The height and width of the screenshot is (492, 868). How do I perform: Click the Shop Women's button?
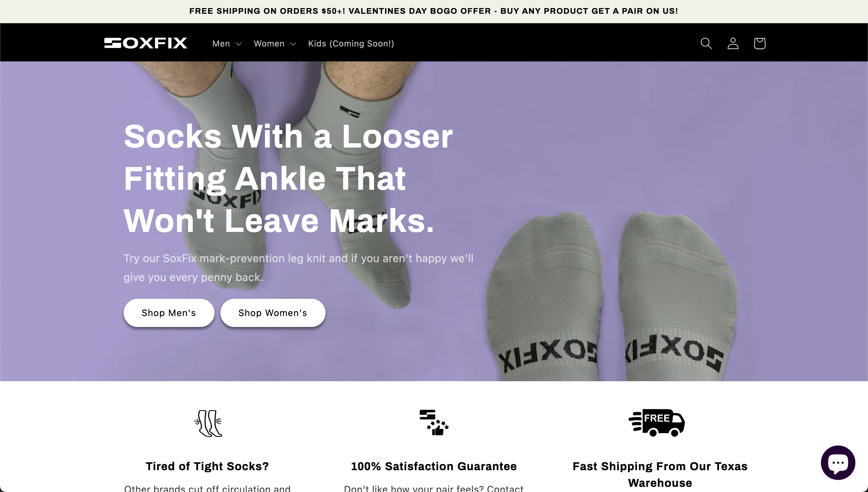tap(273, 313)
